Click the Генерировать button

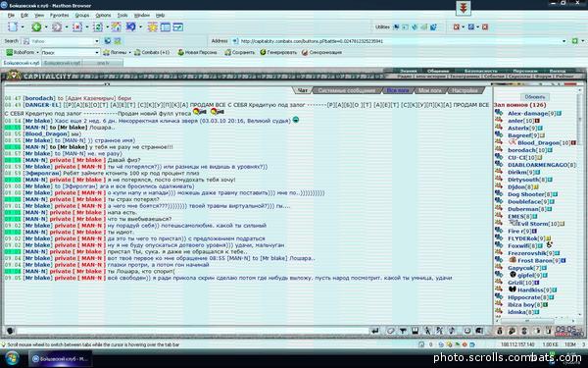pyautogui.click(x=278, y=52)
